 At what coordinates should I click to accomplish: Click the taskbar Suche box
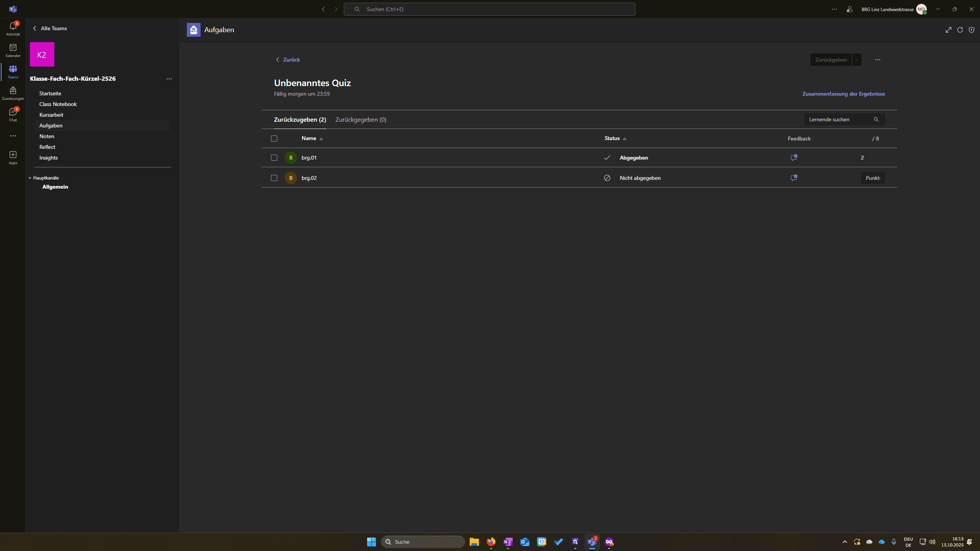(x=423, y=542)
